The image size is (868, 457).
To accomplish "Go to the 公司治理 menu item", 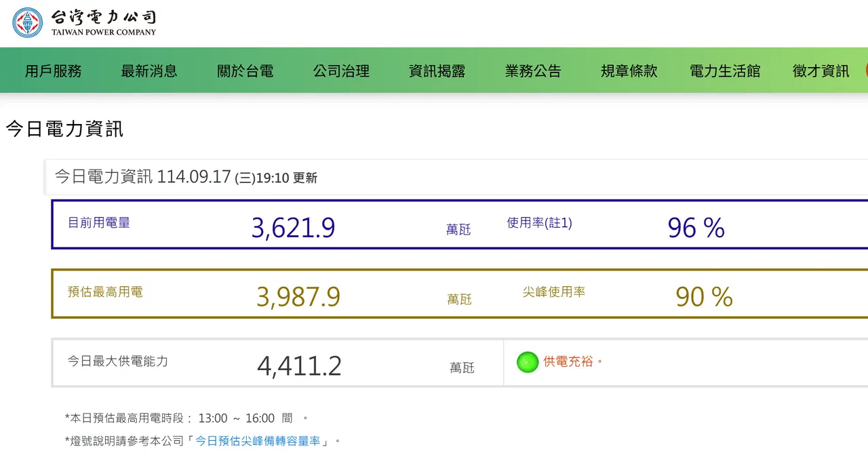I will [341, 71].
